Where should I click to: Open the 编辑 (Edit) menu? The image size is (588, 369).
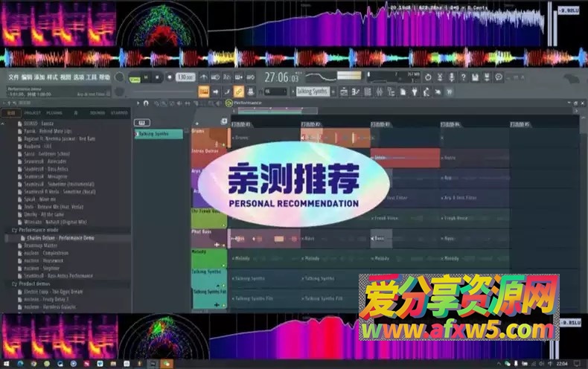pos(27,77)
